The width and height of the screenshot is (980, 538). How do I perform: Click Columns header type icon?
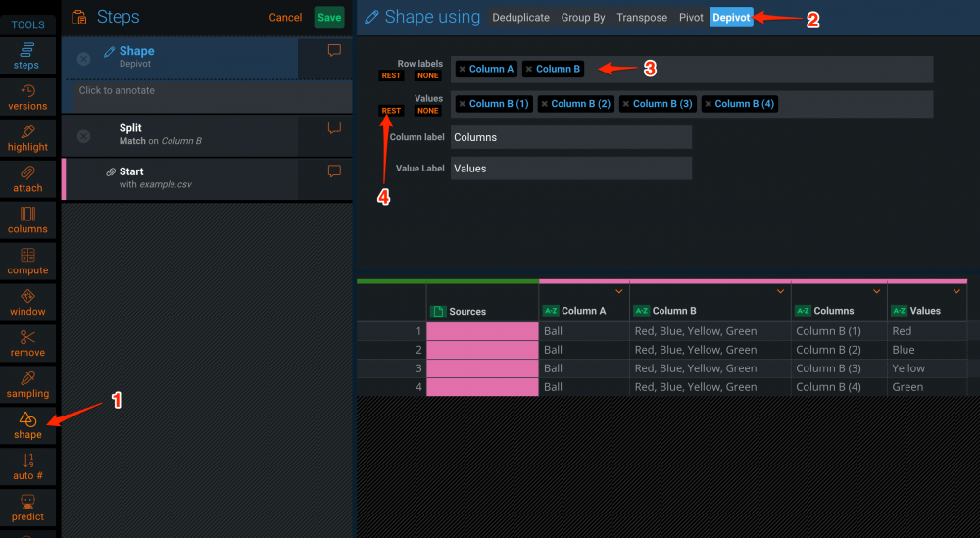pos(803,311)
